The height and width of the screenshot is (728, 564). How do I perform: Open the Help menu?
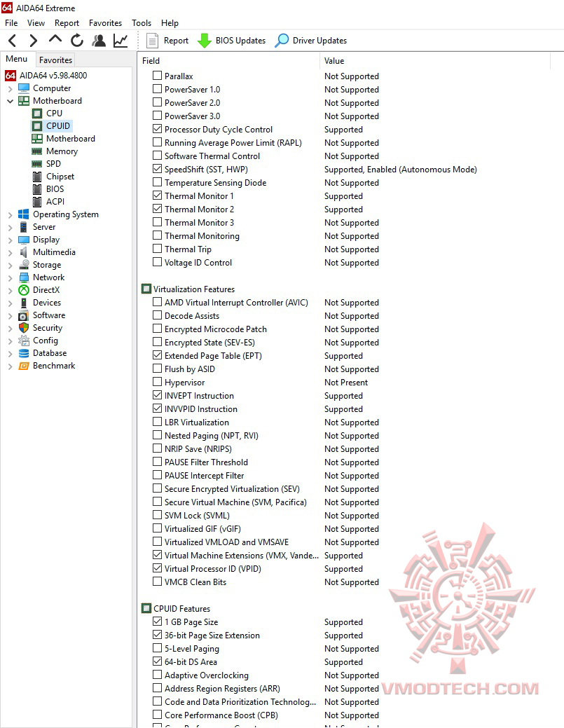click(x=170, y=22)
